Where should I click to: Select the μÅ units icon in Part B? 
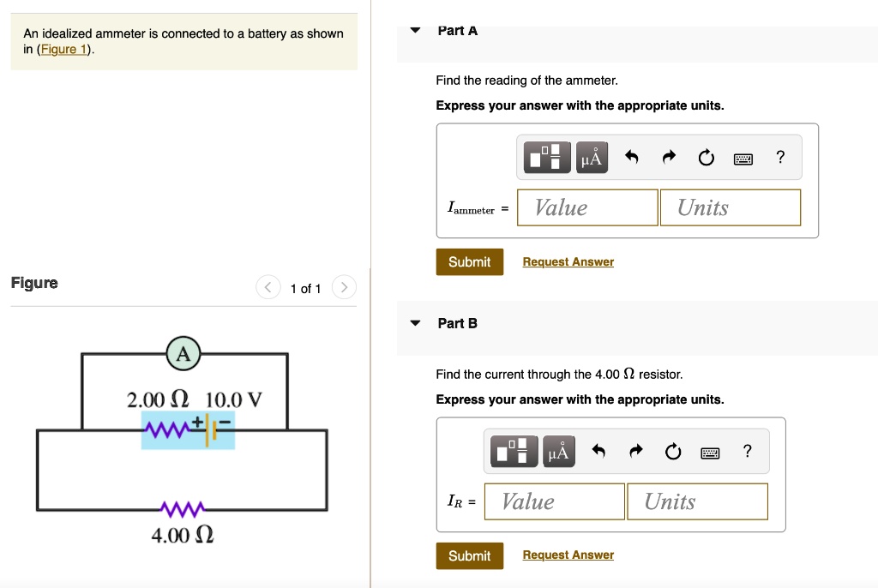[558, 451]
